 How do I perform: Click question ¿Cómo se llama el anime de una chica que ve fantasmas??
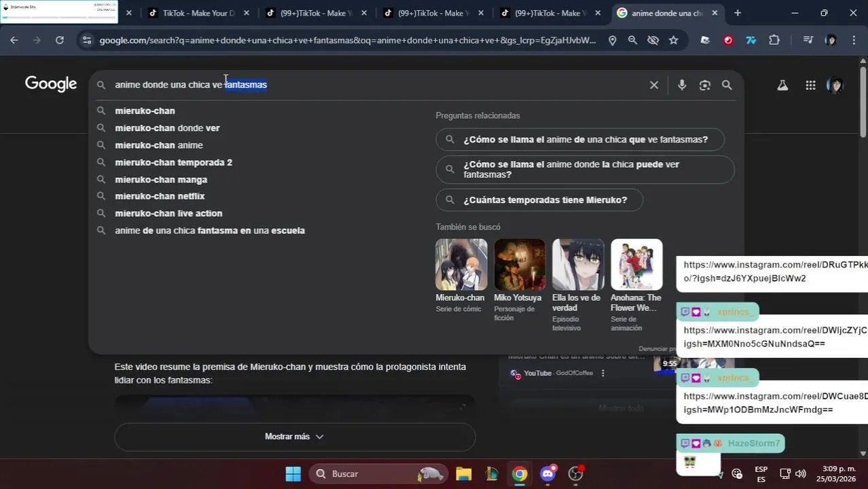pos(580,139)
